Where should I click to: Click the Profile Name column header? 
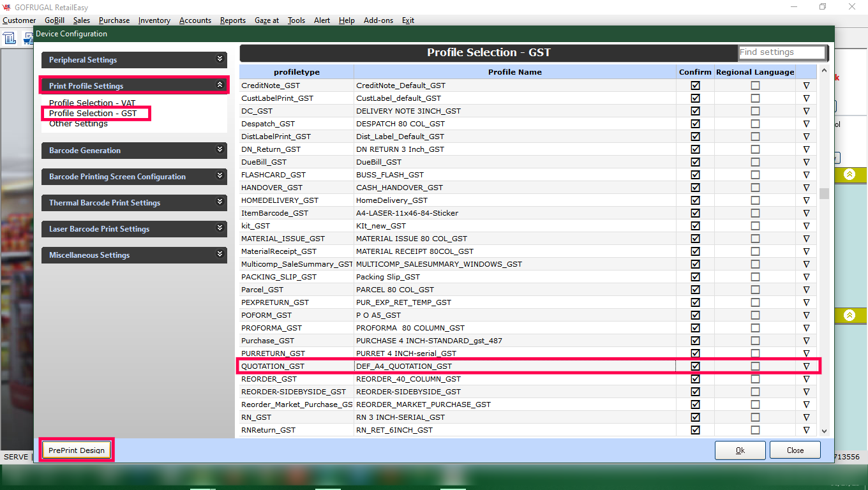pos(515,72)
